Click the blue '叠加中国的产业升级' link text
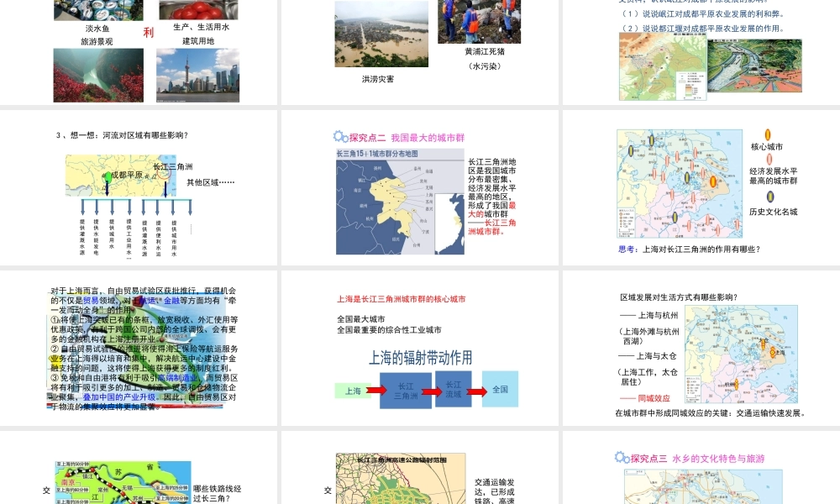This screenshot has width=840, height=504. (119, 397)
